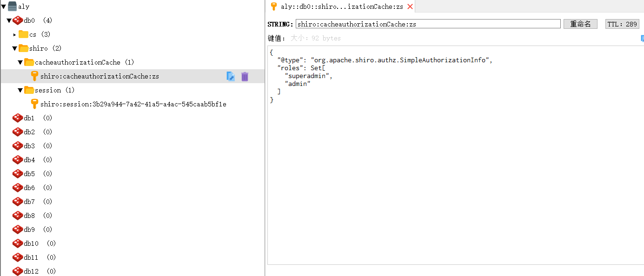Click the copy key icon beside the selected key
The height and width of the screenshot is (276, 644).
pos(231,76)
